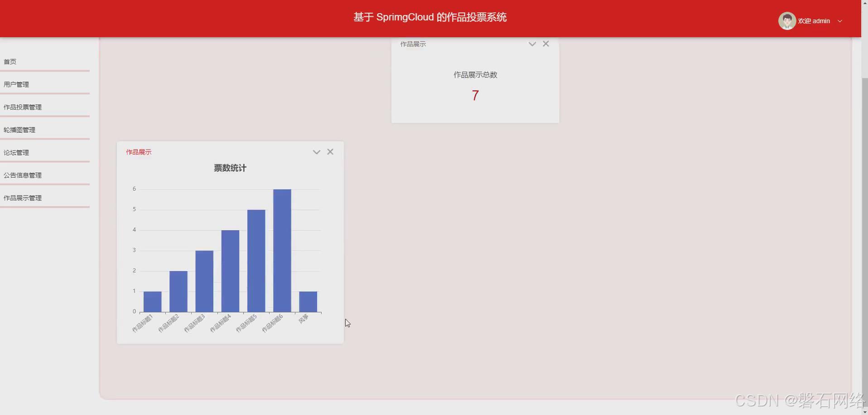
Task: Select the 风筝 bar in the chart
Action: pyautogui.click(x=308, y=301)
